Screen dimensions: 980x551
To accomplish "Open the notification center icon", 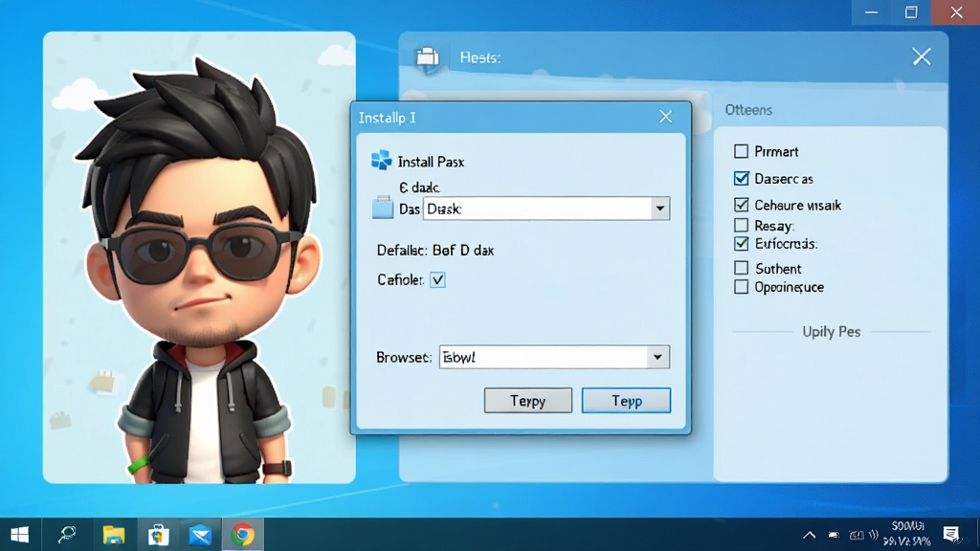I will (x=950, y=534).
